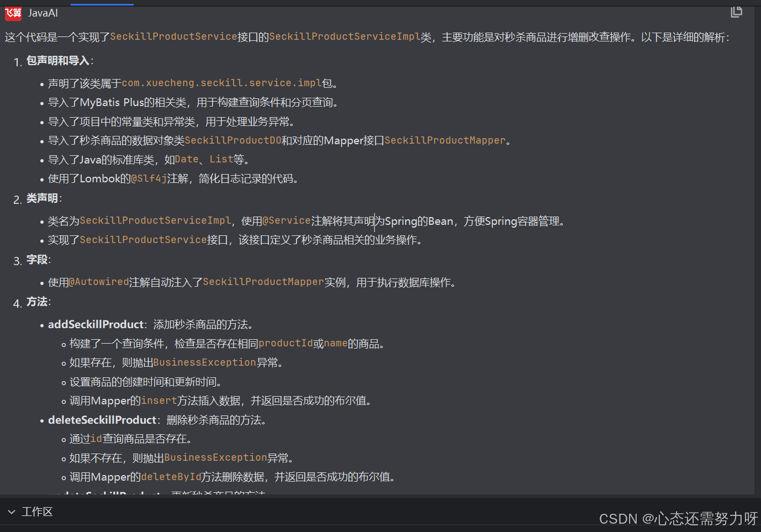Click BusinessException in the 如果不存在 line
Image resolution: width=761 pixels, height=532 pixels.
pyautogui.click(x=216, y=457)
